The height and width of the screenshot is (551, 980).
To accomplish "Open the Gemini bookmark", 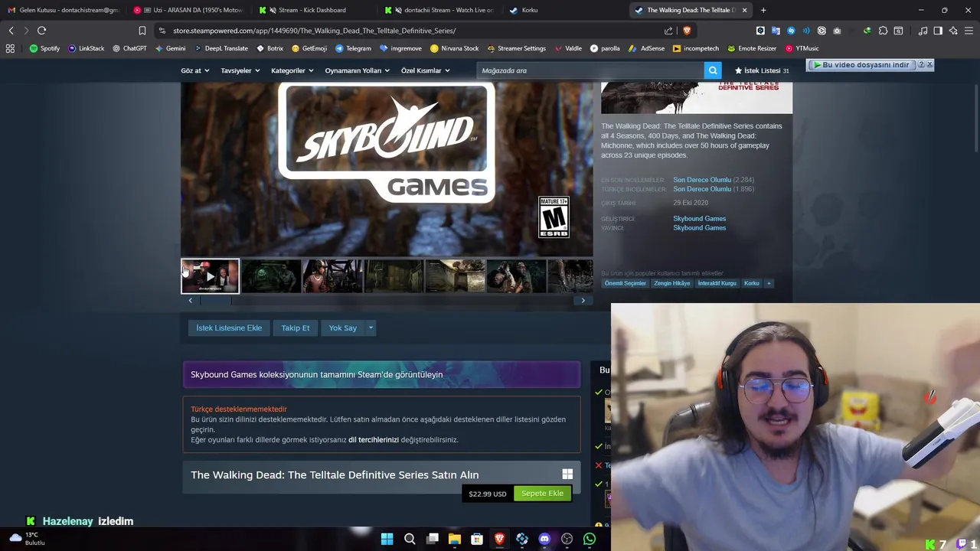I will click(x=170, y=48).
